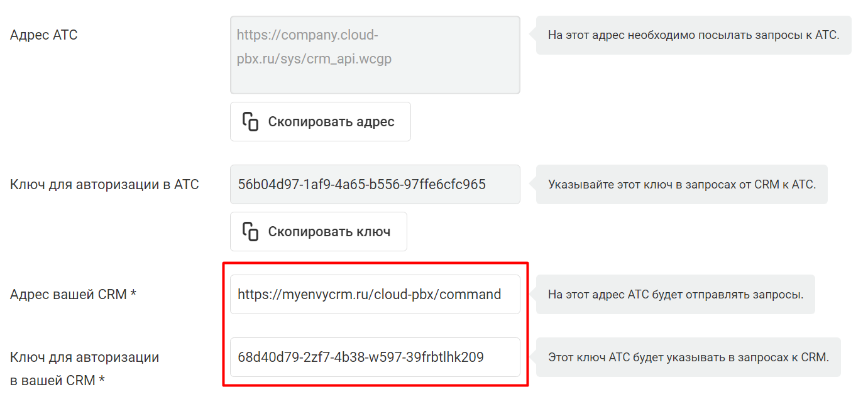868x404 pixels.
Task: Focus the Адрес вашей CRM input field
Action: point(375,294)
